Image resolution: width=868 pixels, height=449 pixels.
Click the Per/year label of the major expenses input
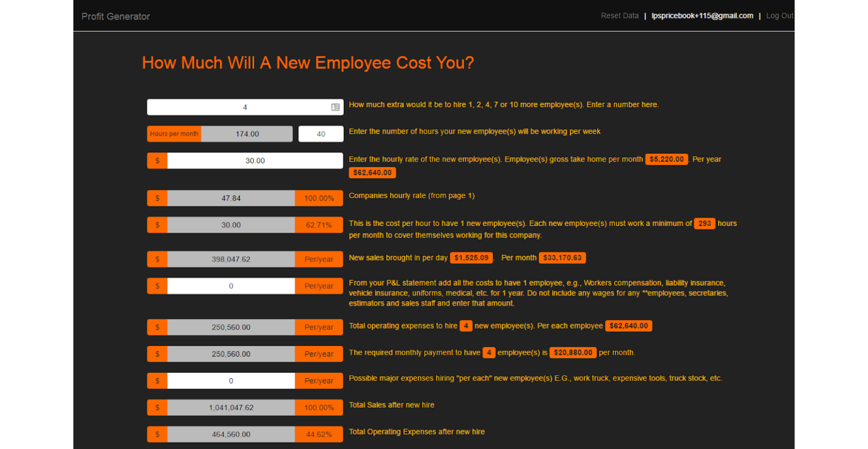tap(319, 380)
